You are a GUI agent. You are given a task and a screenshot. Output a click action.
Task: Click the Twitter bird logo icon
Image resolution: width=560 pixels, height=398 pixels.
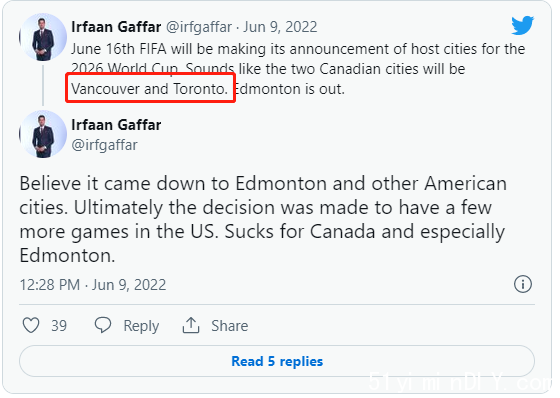click(522, 25)
